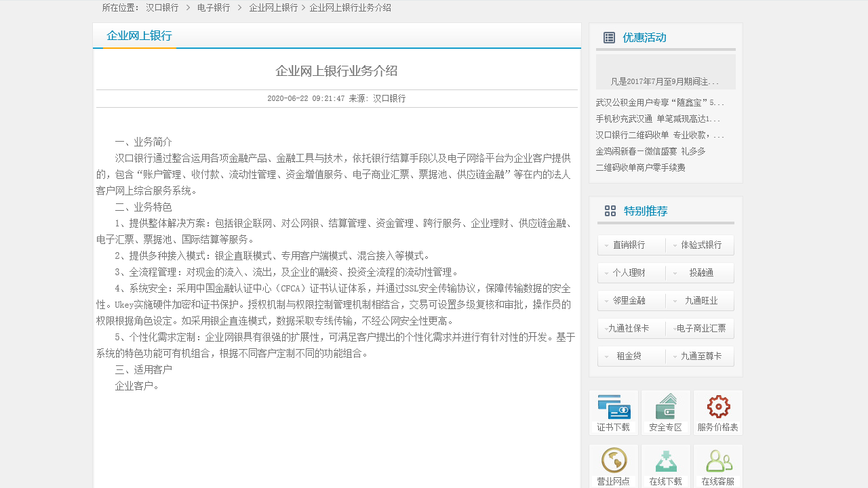Open the 九通旺业 quick link
This screenshot has width=868, height=488.
pos(700,300)
